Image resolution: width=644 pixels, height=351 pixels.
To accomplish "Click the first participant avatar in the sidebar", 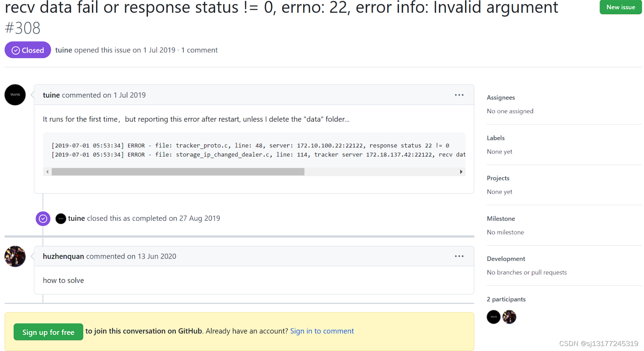I will (493, 317).
